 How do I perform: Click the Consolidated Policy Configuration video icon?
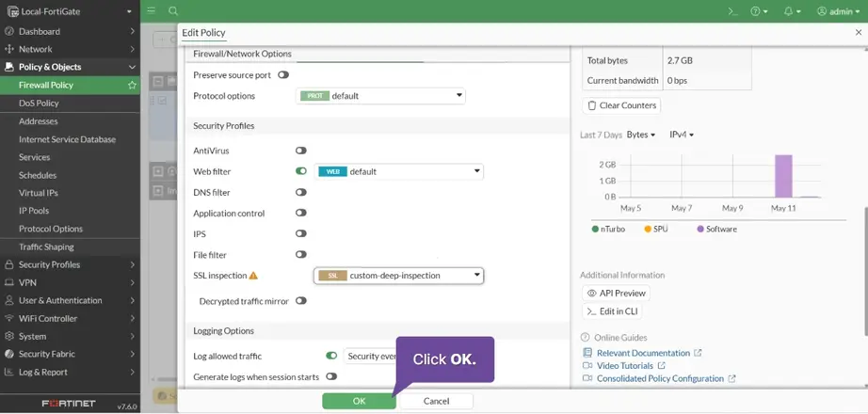pos(587,378)
